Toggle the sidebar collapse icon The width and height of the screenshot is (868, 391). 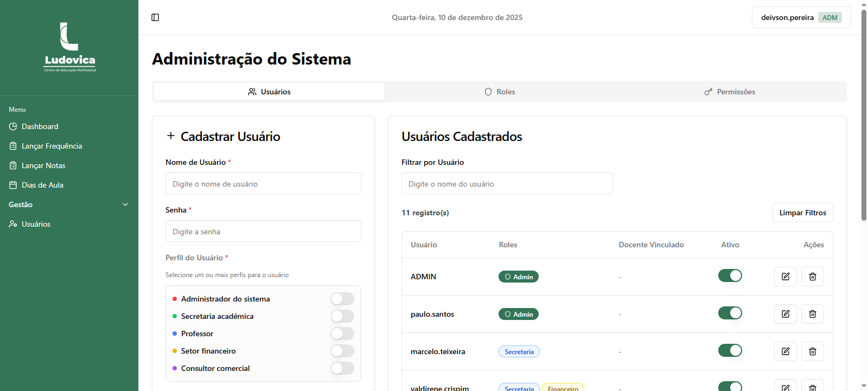pyautogui.click(x=155, y=17)
